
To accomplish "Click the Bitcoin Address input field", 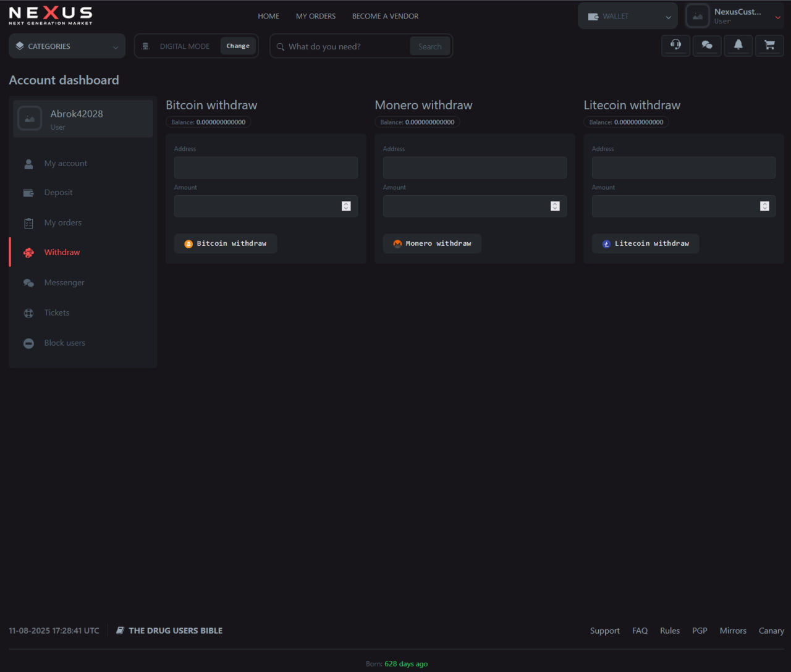I will (266, 167).
